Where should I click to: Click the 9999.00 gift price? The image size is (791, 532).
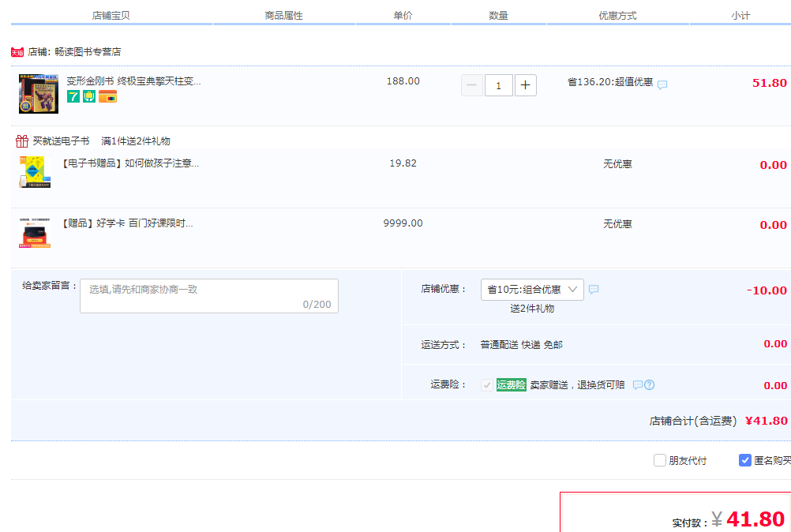(x=403, y=223)
